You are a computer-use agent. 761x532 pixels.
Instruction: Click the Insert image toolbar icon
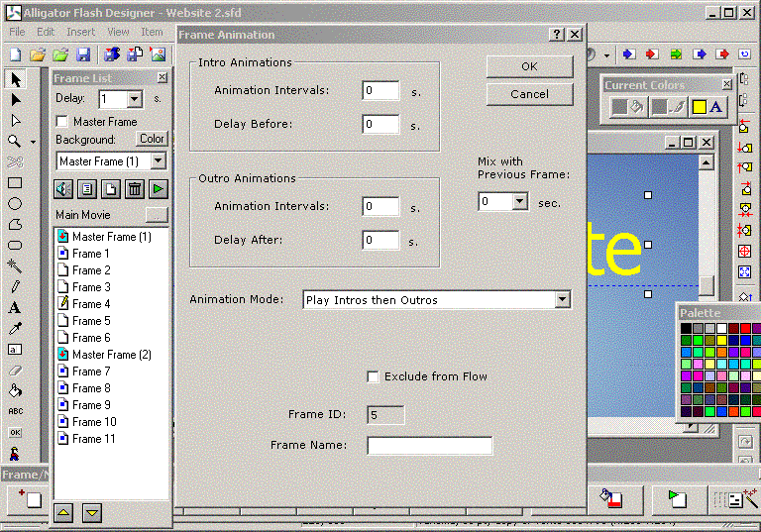tap(158, 54)
